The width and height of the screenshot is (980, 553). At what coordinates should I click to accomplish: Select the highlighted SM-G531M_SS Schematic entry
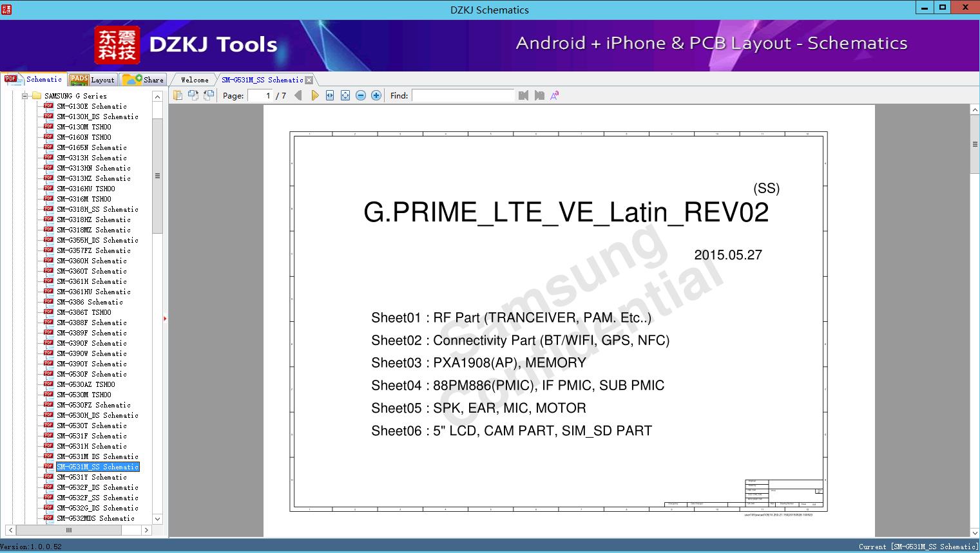point(97,467)
